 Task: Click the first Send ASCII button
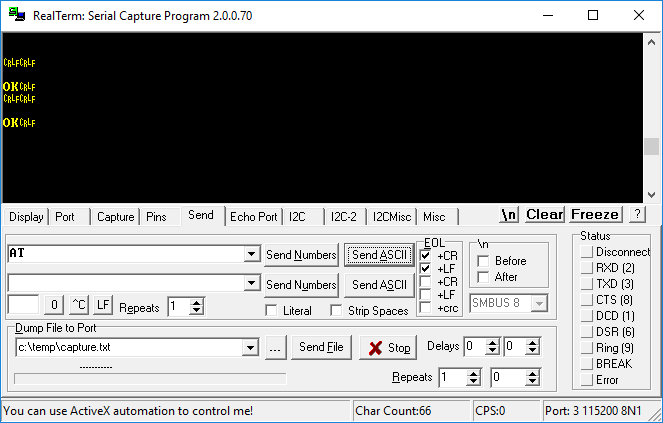click(379, 255)
